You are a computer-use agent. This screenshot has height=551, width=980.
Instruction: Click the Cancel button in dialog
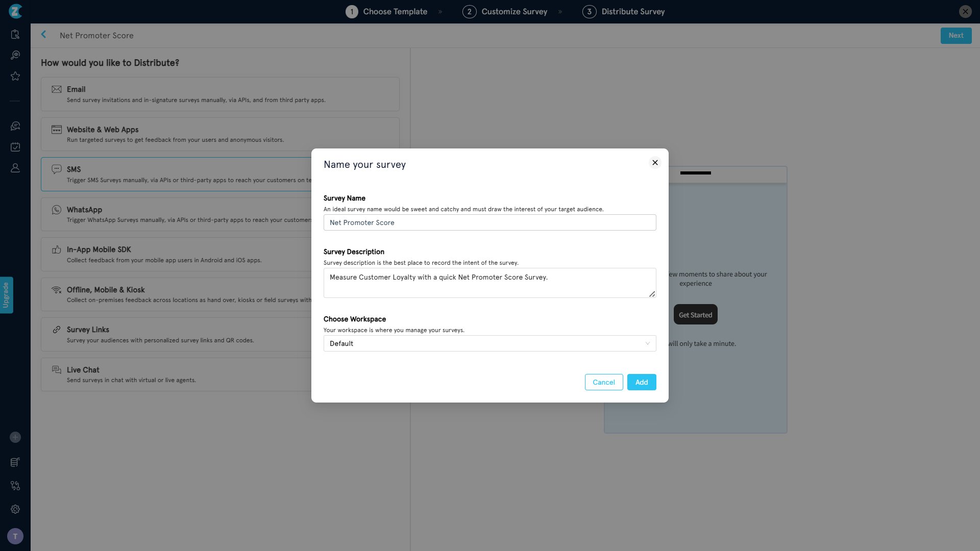pyautogui.click(x=604, y=382)
